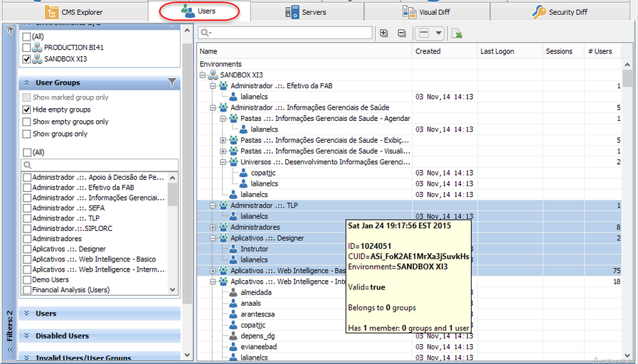The height and width of the screenshot is (364, 638).
Task: Click the expand all toolbar icon
Action: coord(383,33)
